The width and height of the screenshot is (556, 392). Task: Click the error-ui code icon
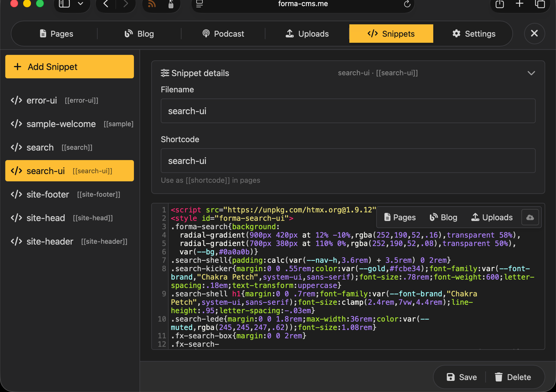16,100
